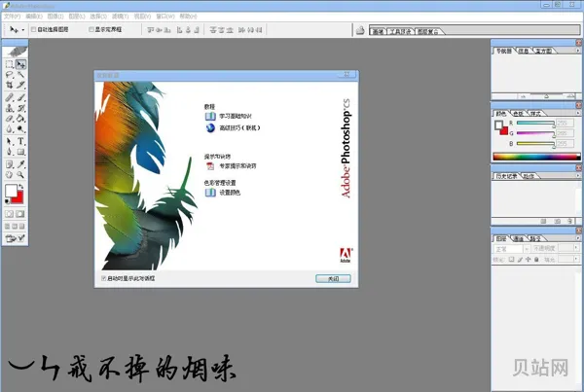Toggle lock all in Layers panel
Image resolution: width=584 pixels, height=392 pixels.
point(536,259)
